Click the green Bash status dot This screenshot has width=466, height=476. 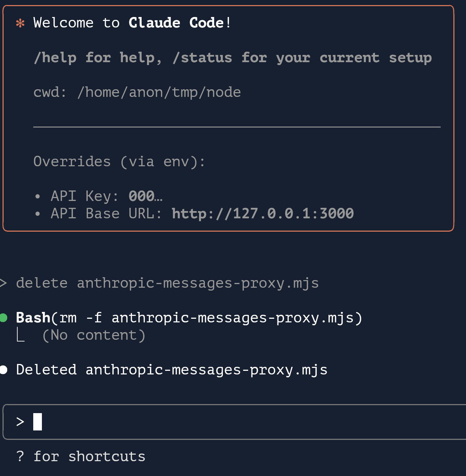click(3, 318)
